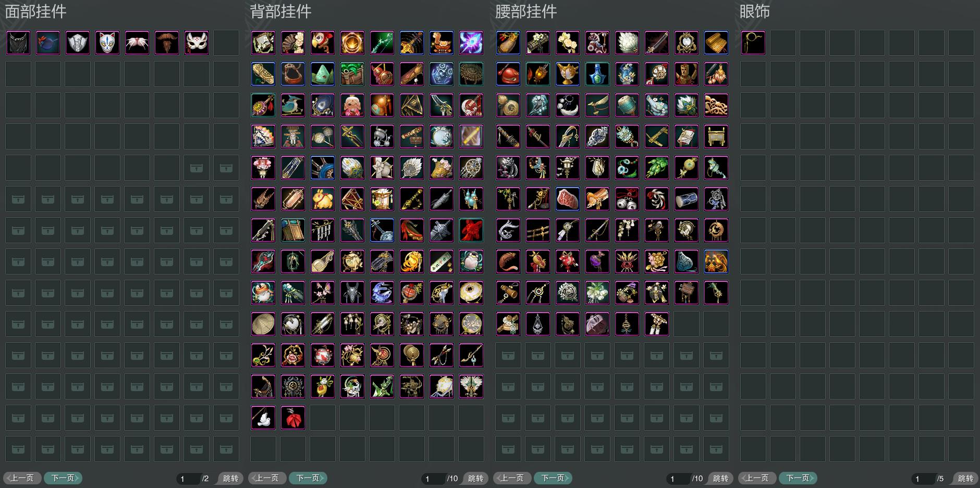Image resolution: width=980 pixels, height=488 pixels.
Task: Click 跳转 button for 背部挂件 panel
Action: [475, 478]
